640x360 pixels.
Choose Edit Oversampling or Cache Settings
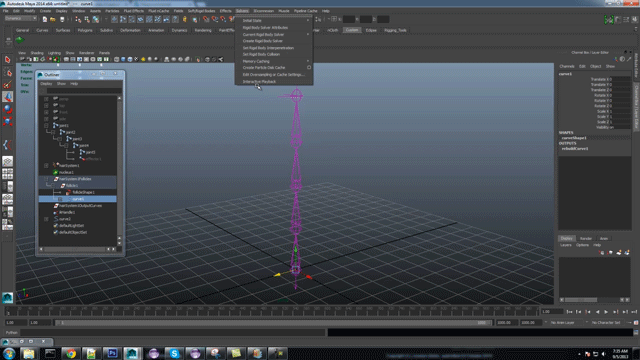coord(274,75)
